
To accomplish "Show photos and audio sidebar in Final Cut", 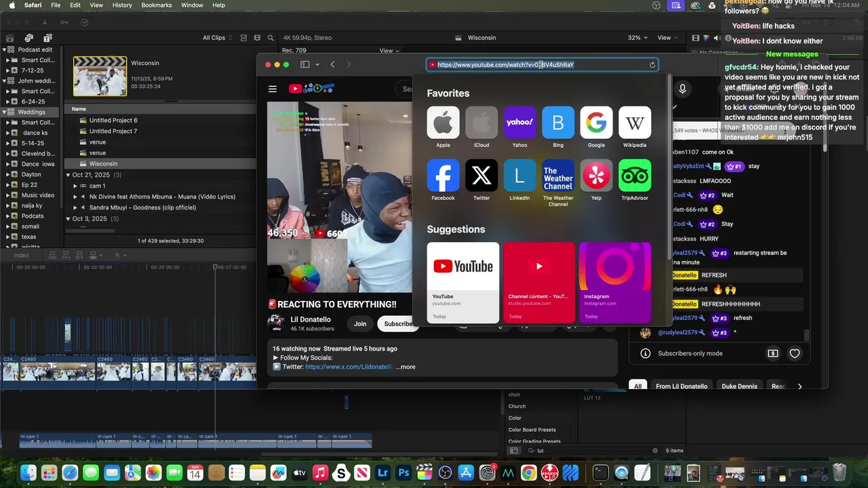I will (x=28, y=38).
